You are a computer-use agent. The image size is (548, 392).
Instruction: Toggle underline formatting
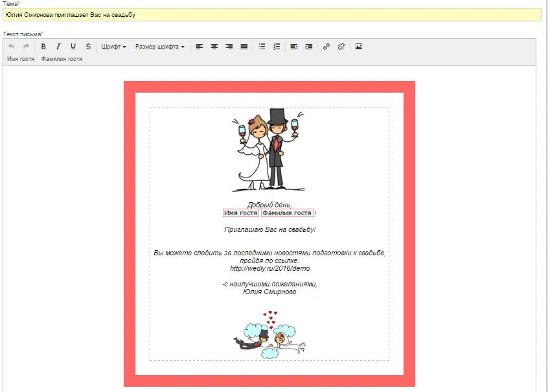73,47
